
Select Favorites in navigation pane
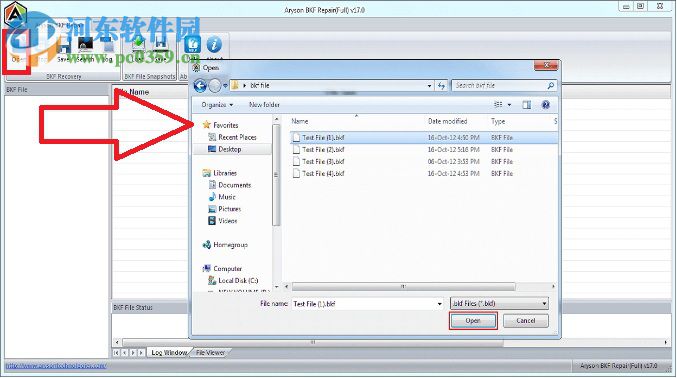tap(221, 125)
